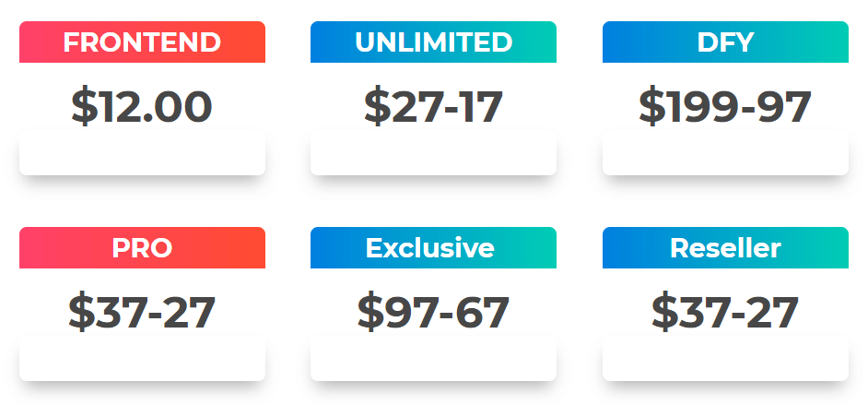This screenshot has width=868, height=405.
Task: Click blank area below UNLIMITED price
Action: (x=433, y=152)
